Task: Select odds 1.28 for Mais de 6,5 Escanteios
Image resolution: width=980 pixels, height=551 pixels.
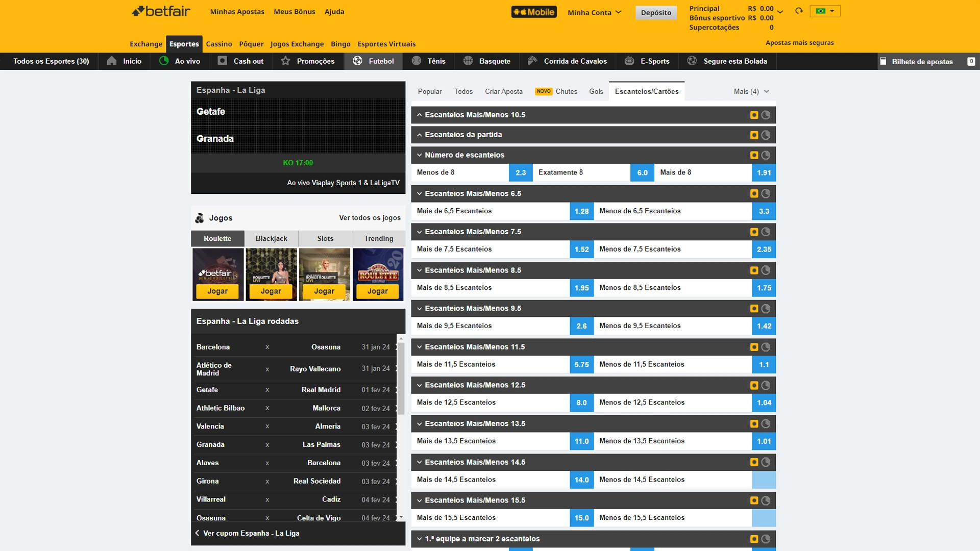Action: pyautogui.click(x=581, y=211)
